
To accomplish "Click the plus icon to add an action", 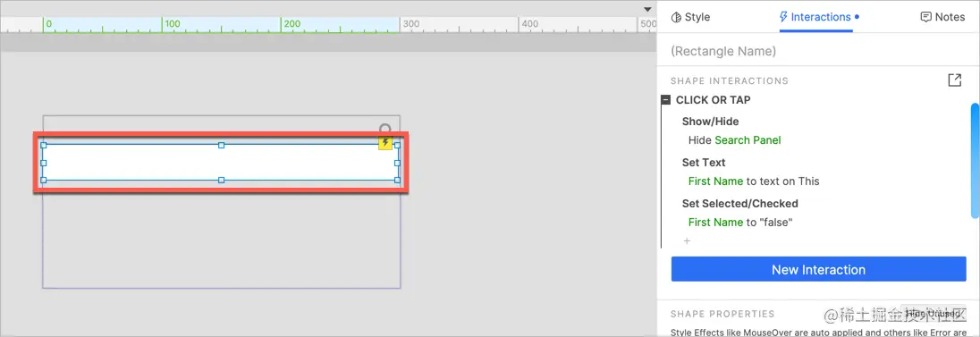I will (x=687, y=240).
